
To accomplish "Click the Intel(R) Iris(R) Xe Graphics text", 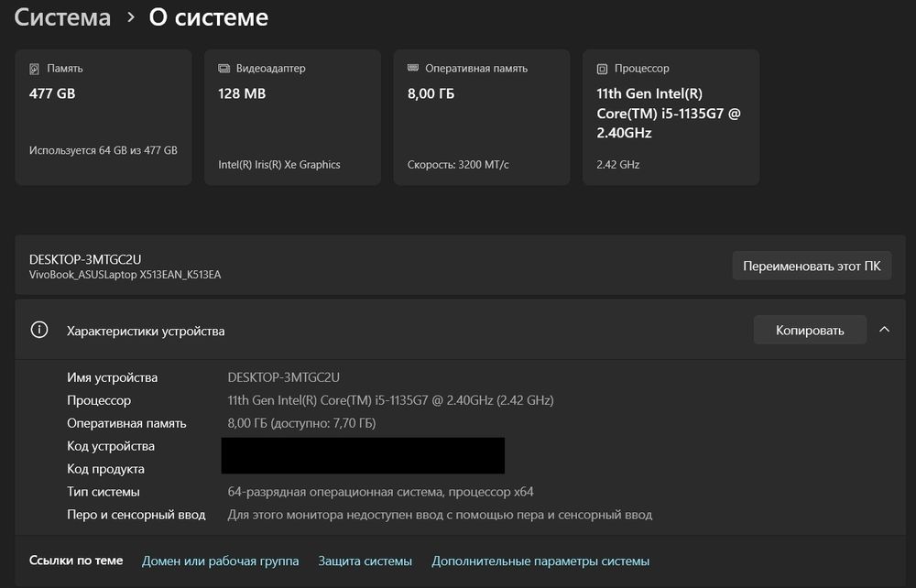I will coord(279,165).
